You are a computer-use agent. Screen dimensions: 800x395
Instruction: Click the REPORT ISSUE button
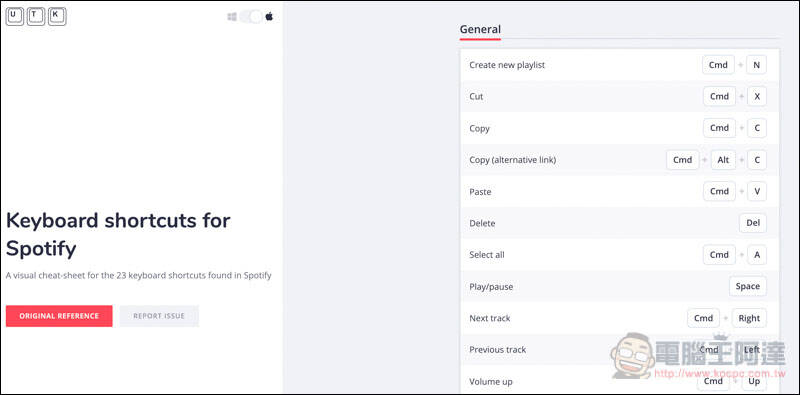coord(159,316)
